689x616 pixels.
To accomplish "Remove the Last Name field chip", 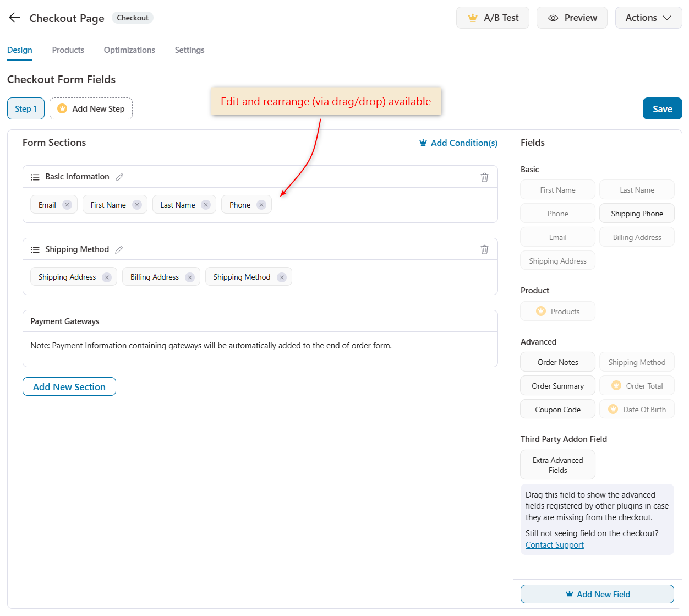I will point(206,205).
